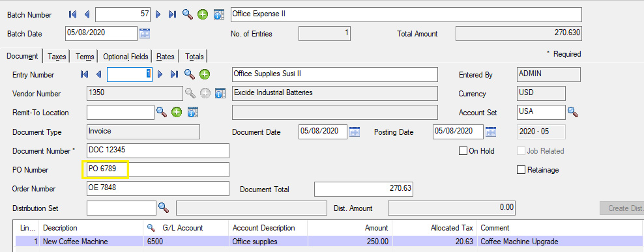Click the Comment column header
Screen dimensions: 644x252
coord(560,228)
